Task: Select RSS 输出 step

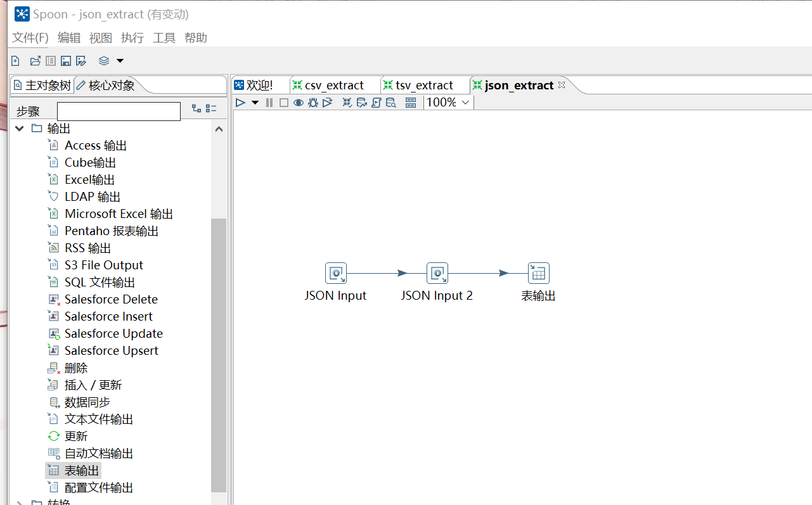Action: pos(80,248)
